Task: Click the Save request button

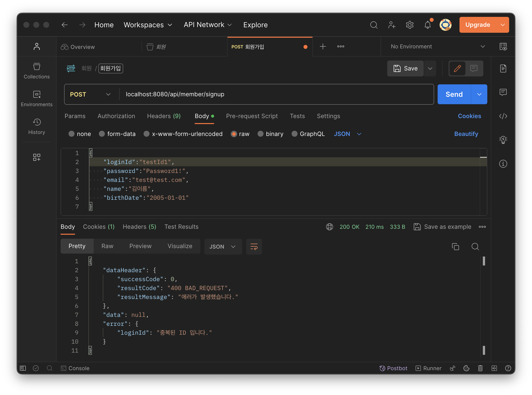Action: coord(405,68)
